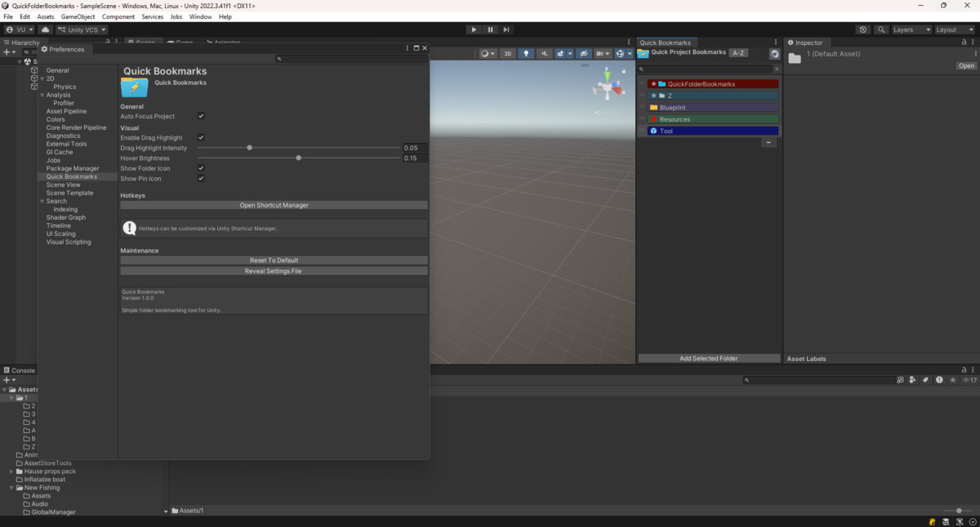Select the Z bookmark entry
The width and height of the screenshot is (980, 527).
tap(713, 96)
